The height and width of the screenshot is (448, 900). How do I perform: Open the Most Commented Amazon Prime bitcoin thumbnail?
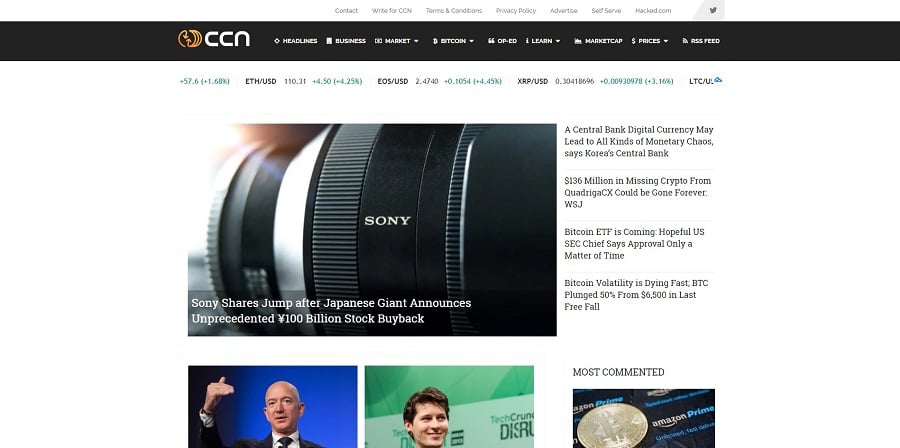(x=643, y=418)
